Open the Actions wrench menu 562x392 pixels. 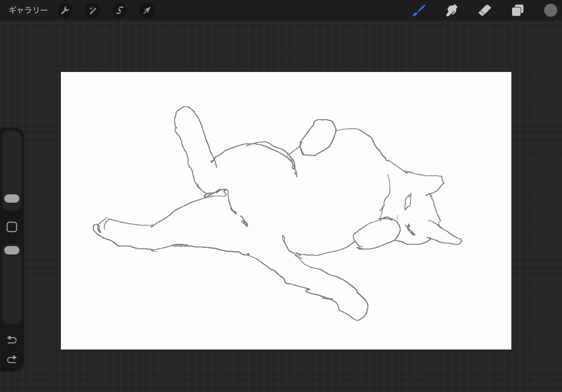click(x=65, y=10)
